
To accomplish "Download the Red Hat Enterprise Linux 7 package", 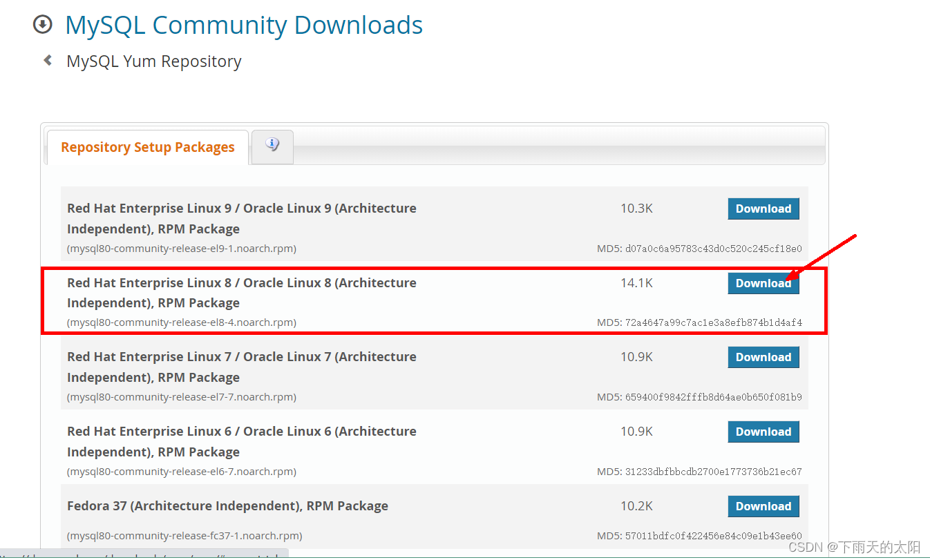I will point(763,357).
